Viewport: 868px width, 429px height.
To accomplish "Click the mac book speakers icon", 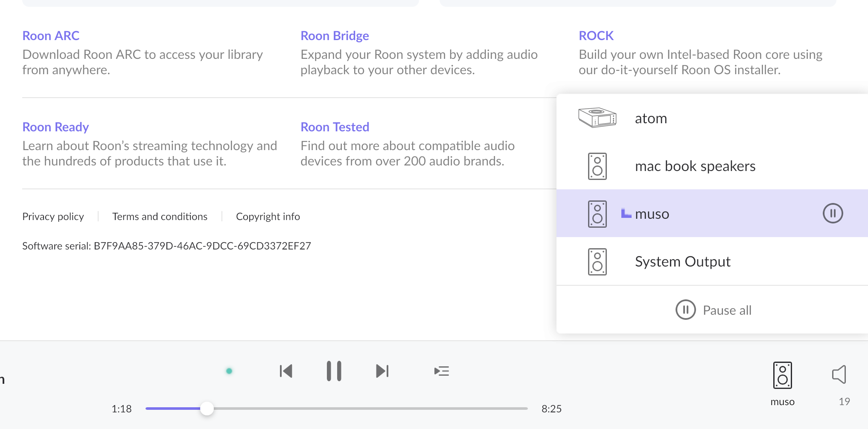I will click(597, 166).
